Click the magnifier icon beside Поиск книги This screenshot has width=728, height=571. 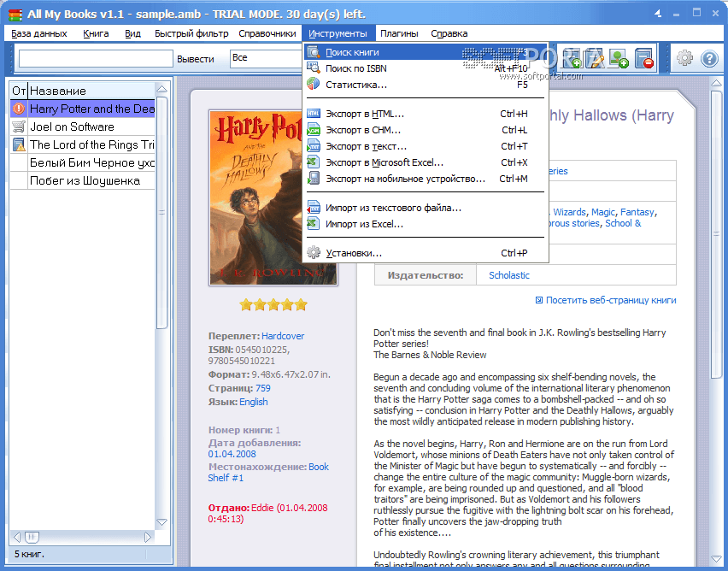pyautogui.click(x=314, y=52)
